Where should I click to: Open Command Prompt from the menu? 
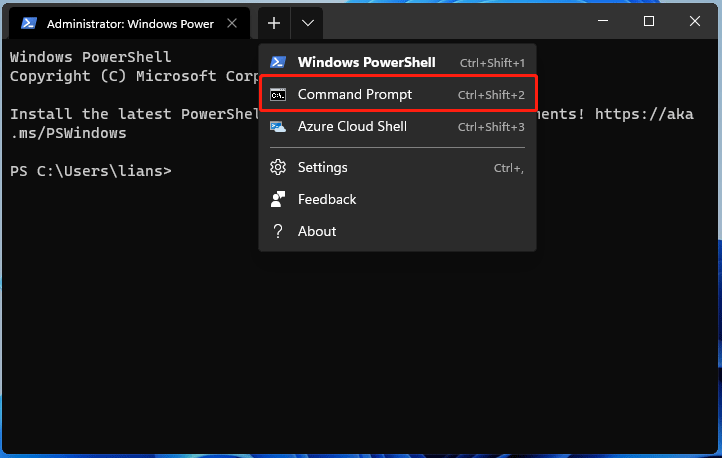coord(355,94)
